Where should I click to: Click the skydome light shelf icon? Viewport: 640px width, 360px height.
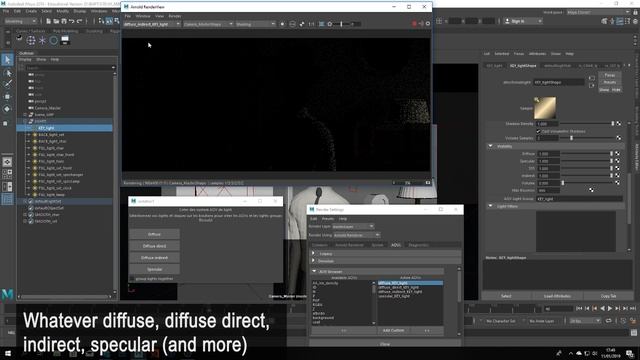31,40
